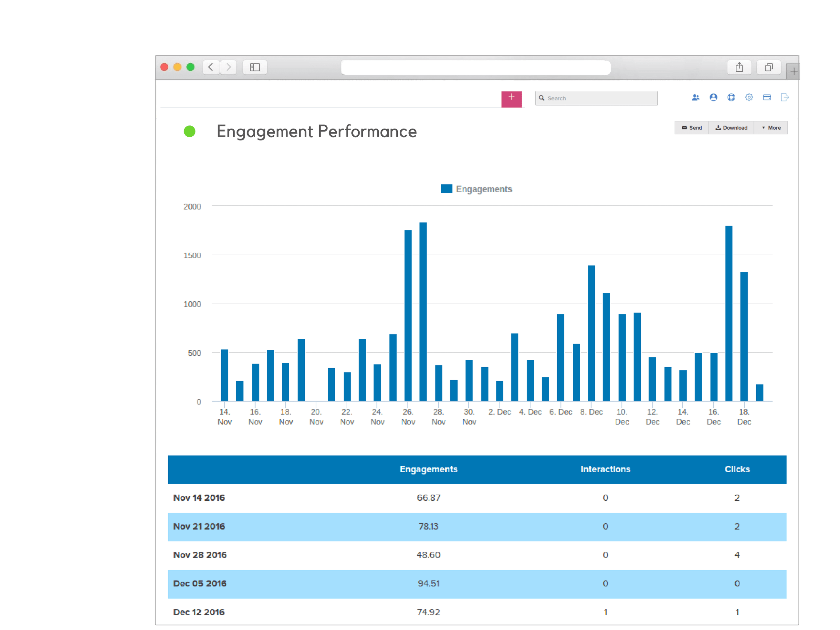Image resolution: width=840 pixels, height=630 pixels.
Task: Toggle the browser sidebar panel
Action: tap(255, 67)
